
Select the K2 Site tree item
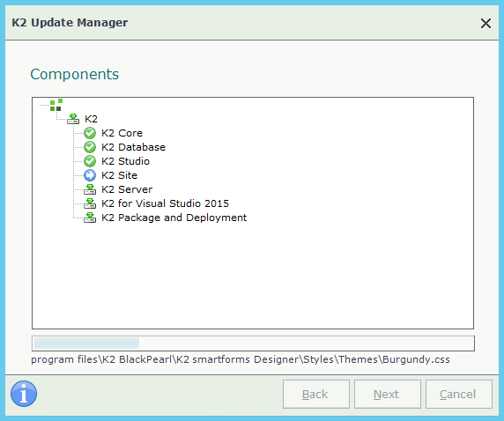119,175
